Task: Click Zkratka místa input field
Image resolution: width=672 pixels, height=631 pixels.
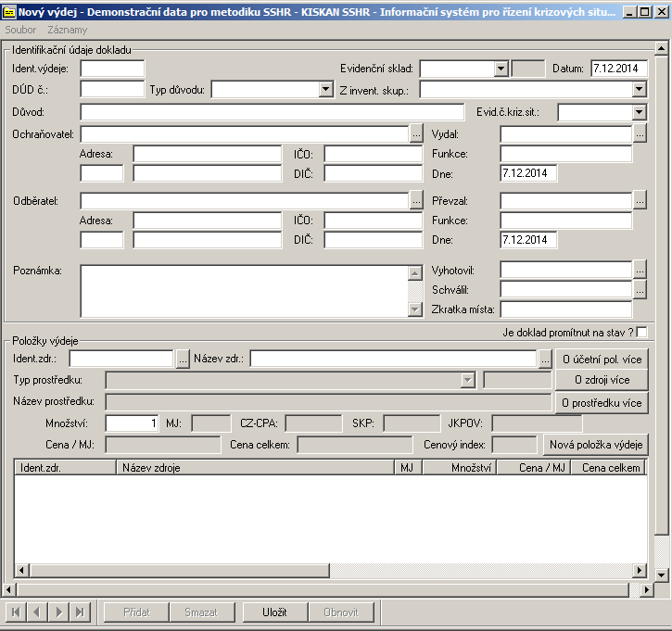Action: tap(566, 309)
